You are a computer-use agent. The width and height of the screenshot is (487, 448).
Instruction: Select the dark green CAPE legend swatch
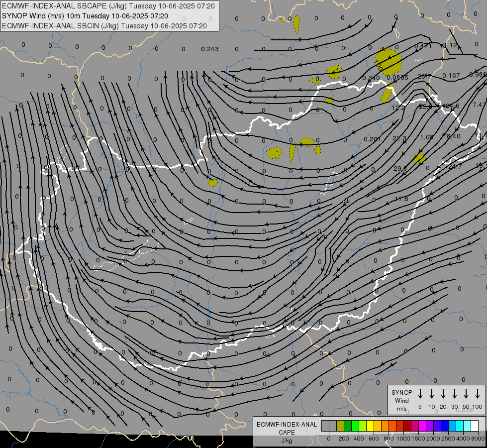coord(348,426)
